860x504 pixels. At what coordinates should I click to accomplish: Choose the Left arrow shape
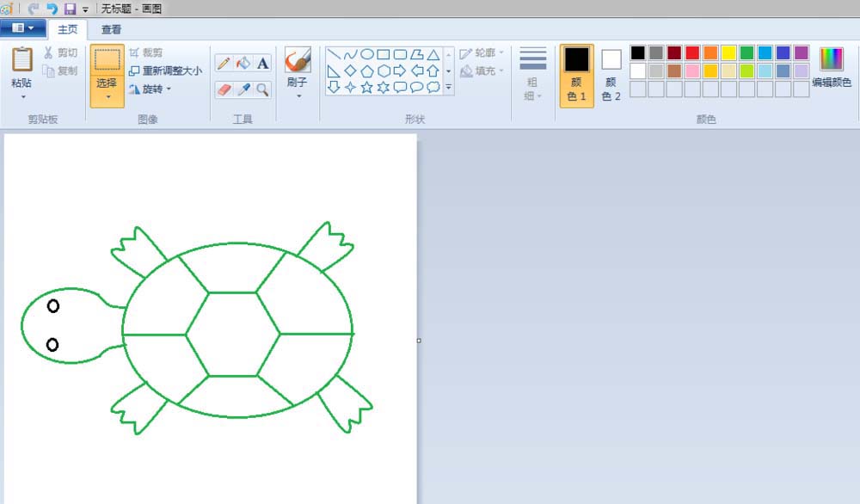click(417, 71)
